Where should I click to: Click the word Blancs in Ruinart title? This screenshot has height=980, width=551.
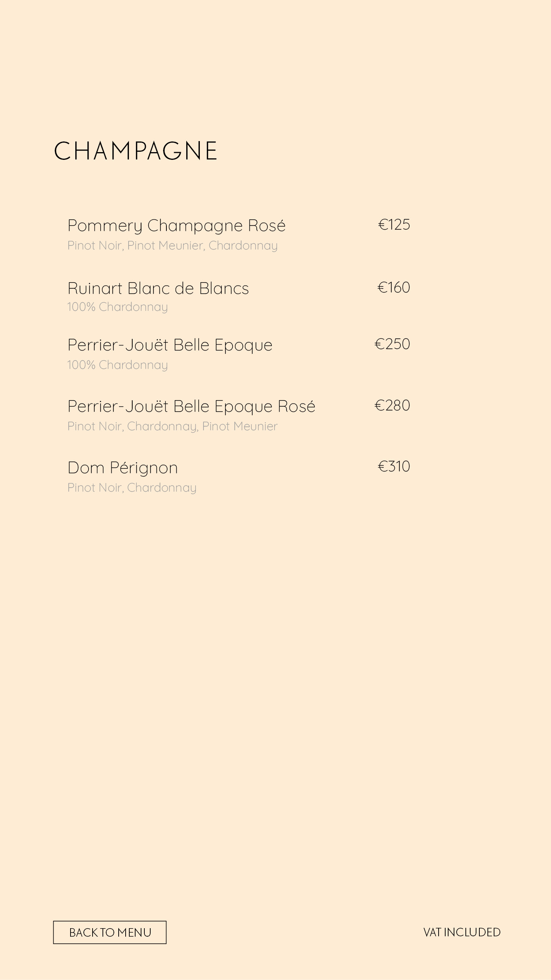pyautogui.click(x=224, y=288)
